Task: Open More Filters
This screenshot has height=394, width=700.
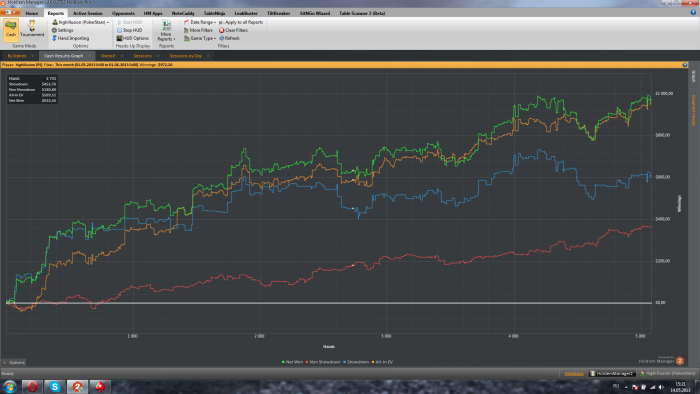Action: click(x=198, y=30)
